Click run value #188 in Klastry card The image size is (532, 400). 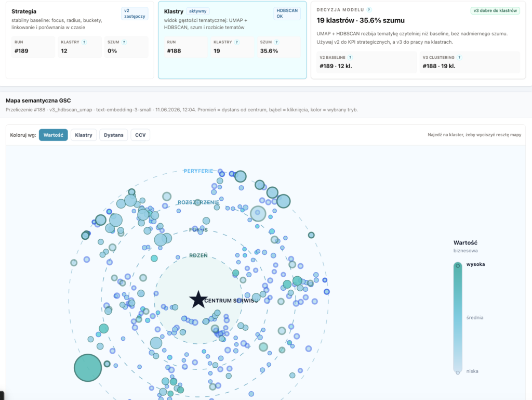tap(174, 51)
